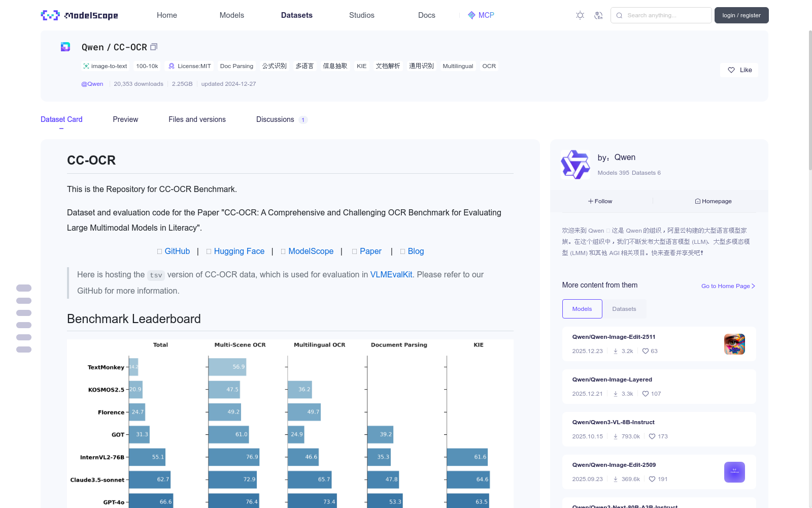Click Go to Home Page link
Screen dimensions: 812x508
point(728,286)
